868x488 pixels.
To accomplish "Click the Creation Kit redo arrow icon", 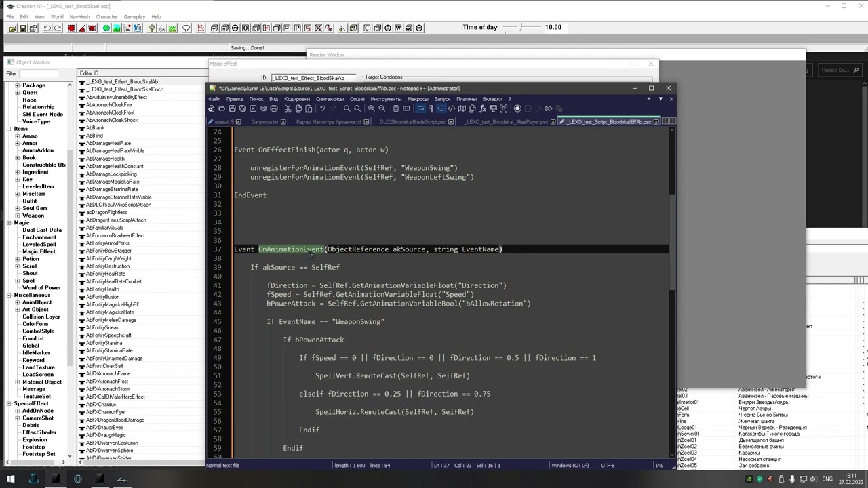I will pos(58,28).
